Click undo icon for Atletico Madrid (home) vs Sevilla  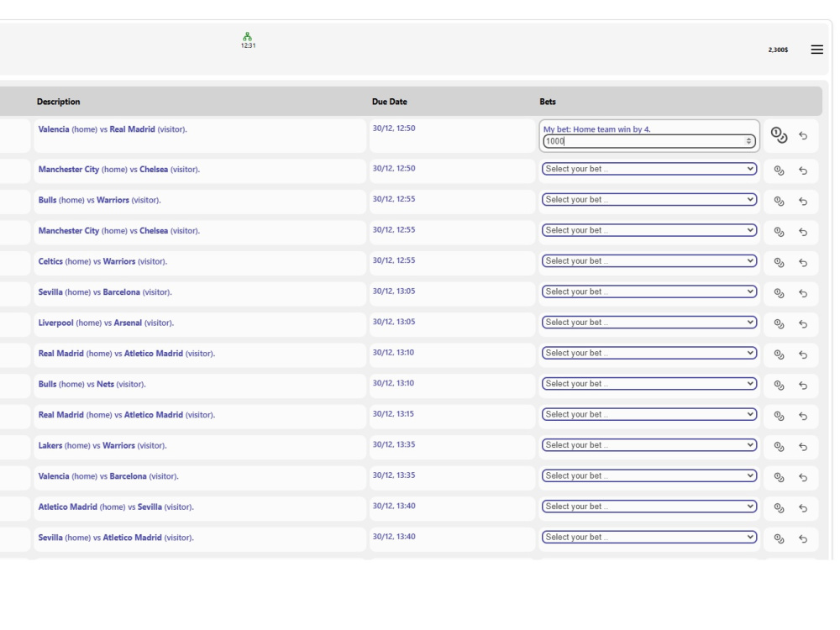[802, 507]
